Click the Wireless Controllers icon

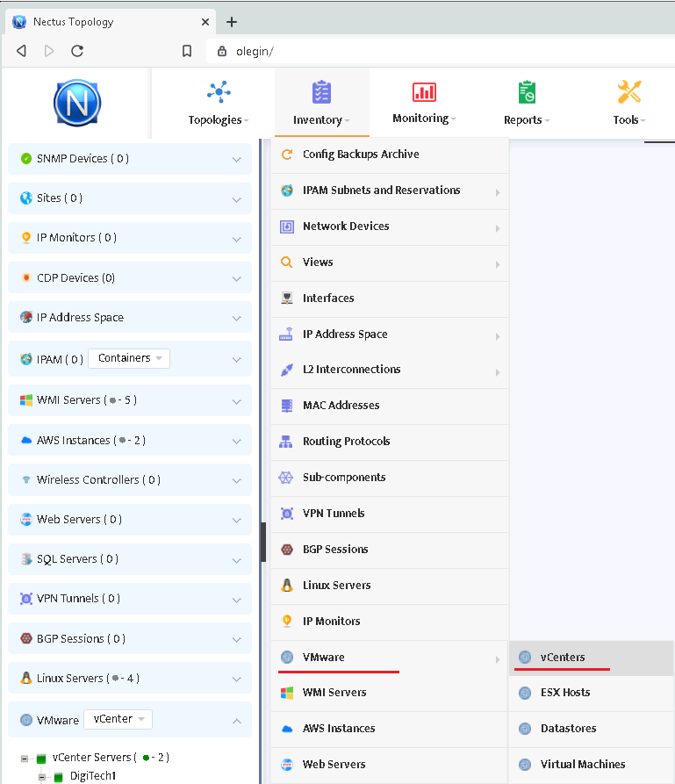26,479
